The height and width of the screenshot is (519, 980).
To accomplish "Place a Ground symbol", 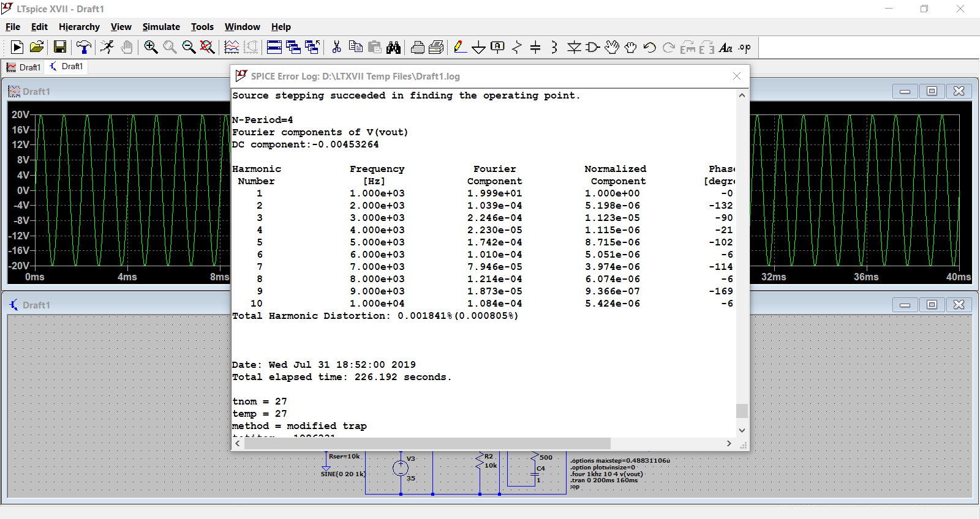I will 479,47.
